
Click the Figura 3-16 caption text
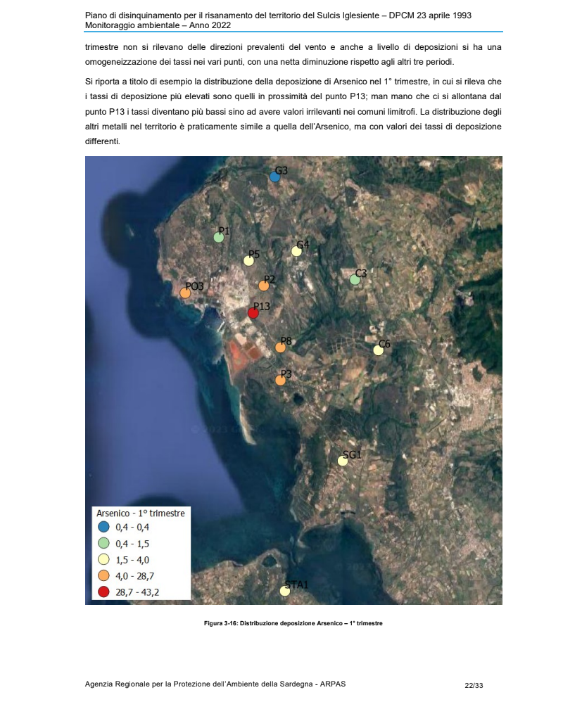click(x=293, y=624)
